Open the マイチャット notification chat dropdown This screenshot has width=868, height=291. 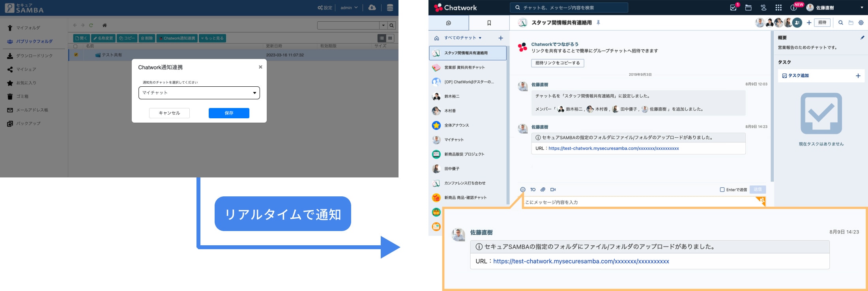coord(199,93)
